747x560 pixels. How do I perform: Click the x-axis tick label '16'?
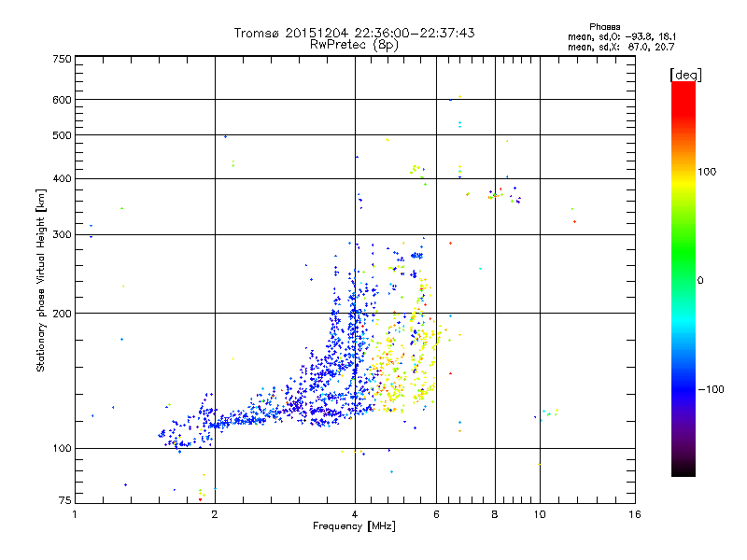[x=635, y=514]
